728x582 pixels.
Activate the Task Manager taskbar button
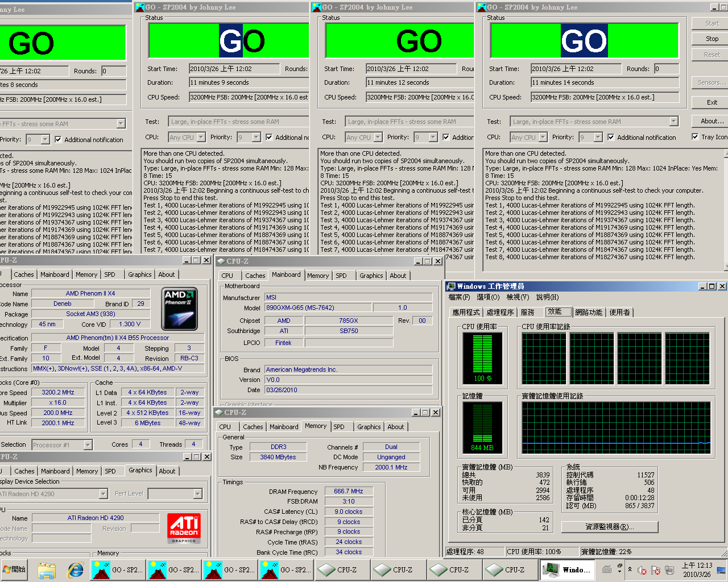point(566,569)
